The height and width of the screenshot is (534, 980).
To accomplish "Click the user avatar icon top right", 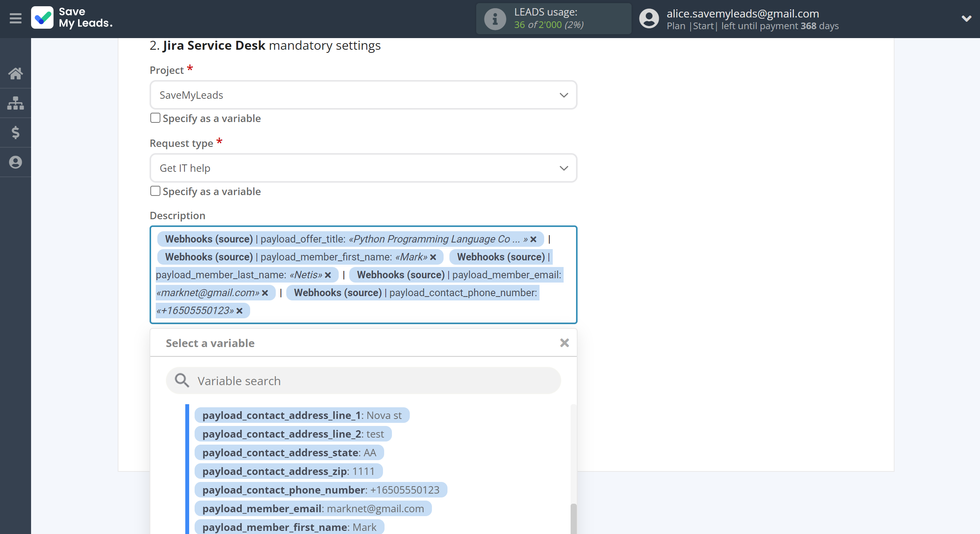I will 649,18.
